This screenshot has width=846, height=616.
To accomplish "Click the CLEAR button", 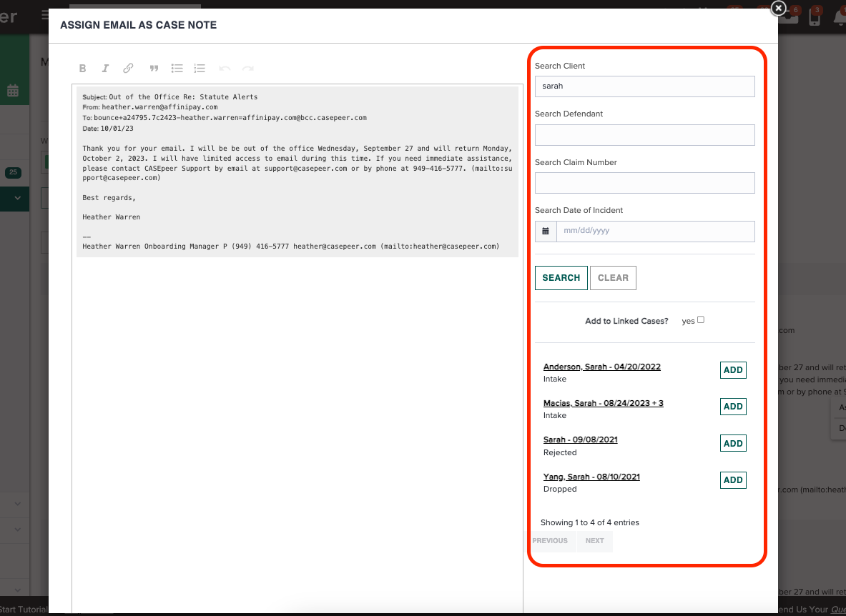I will 613,277.
